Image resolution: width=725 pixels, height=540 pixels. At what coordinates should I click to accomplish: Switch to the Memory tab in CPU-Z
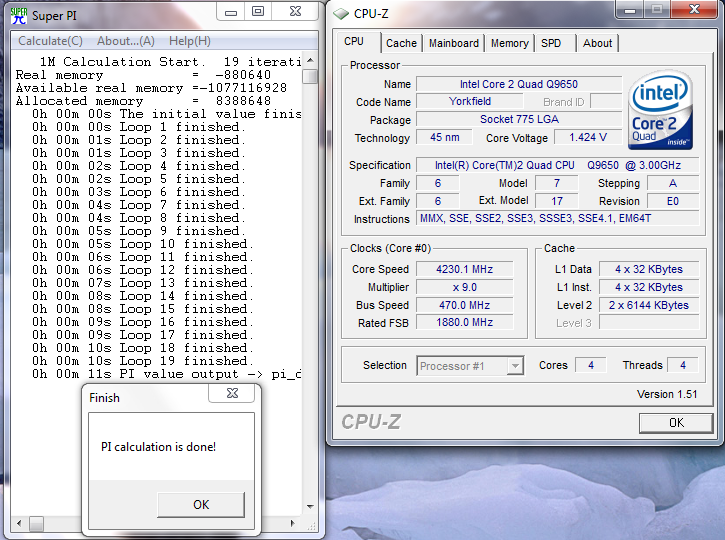pos(510,43)
